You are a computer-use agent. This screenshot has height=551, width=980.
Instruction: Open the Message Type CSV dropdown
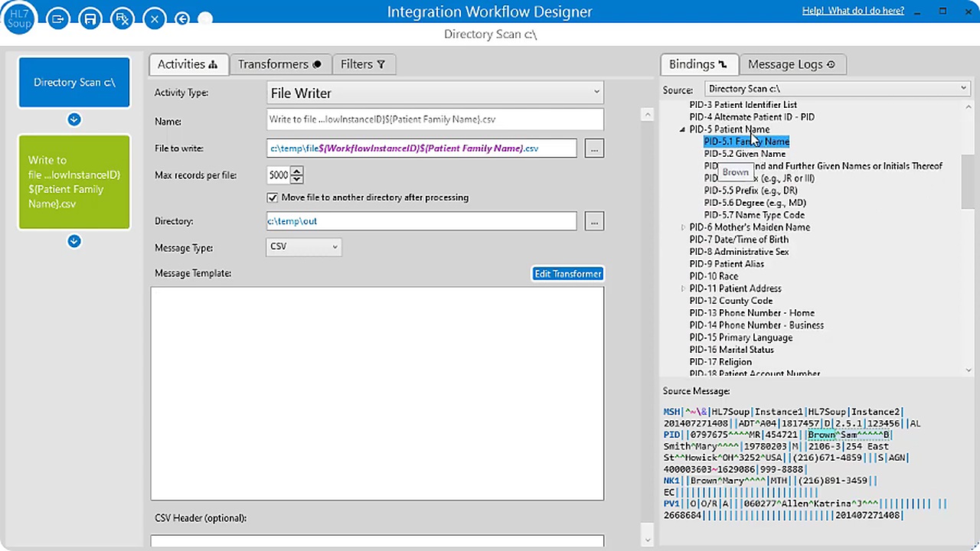pyautogui.click(x=304, y=246)
